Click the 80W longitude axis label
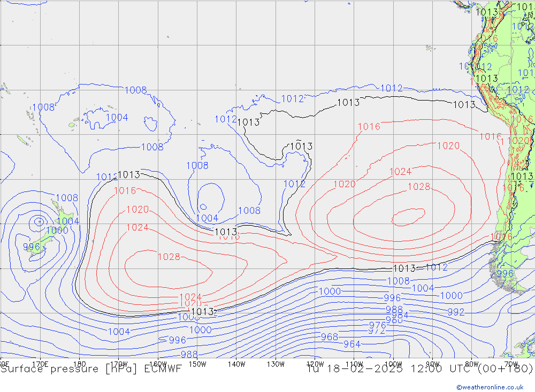 (472, 364)
